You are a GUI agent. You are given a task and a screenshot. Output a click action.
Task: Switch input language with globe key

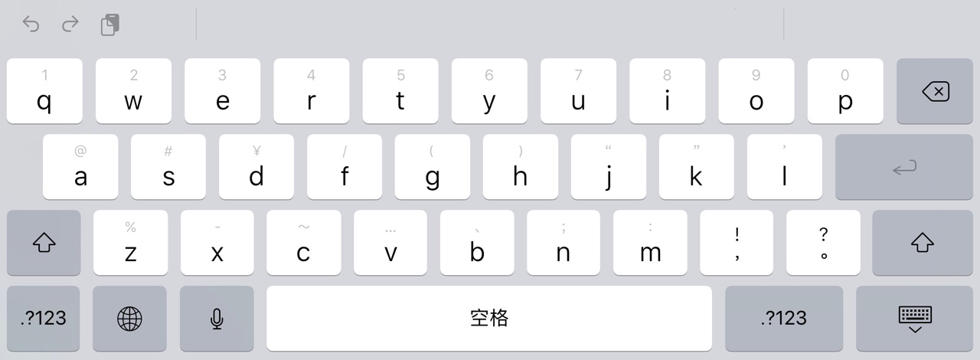point(129,319)
